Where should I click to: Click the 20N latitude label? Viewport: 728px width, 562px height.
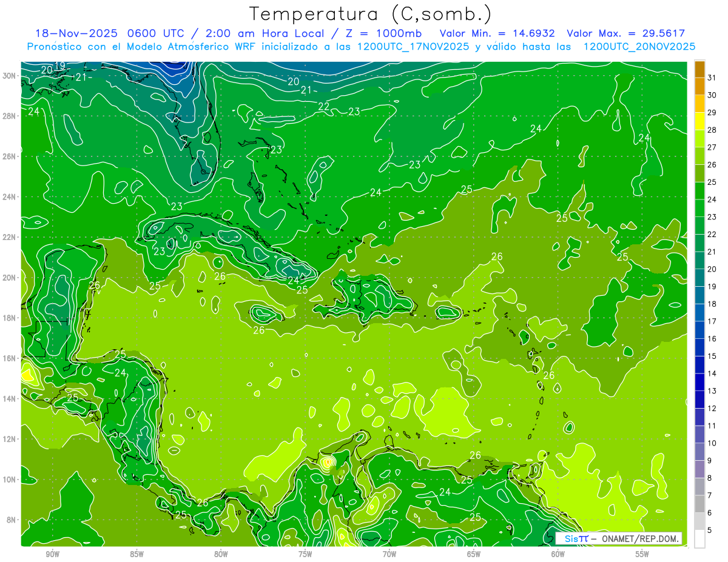pos(9,278)
